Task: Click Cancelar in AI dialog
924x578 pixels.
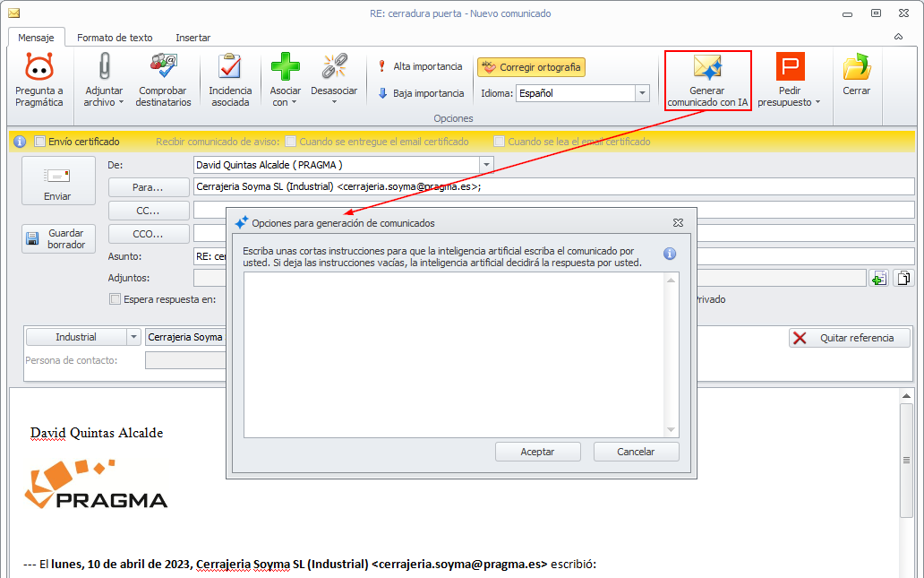Action: pyautogui.click(x=636, y=452)
